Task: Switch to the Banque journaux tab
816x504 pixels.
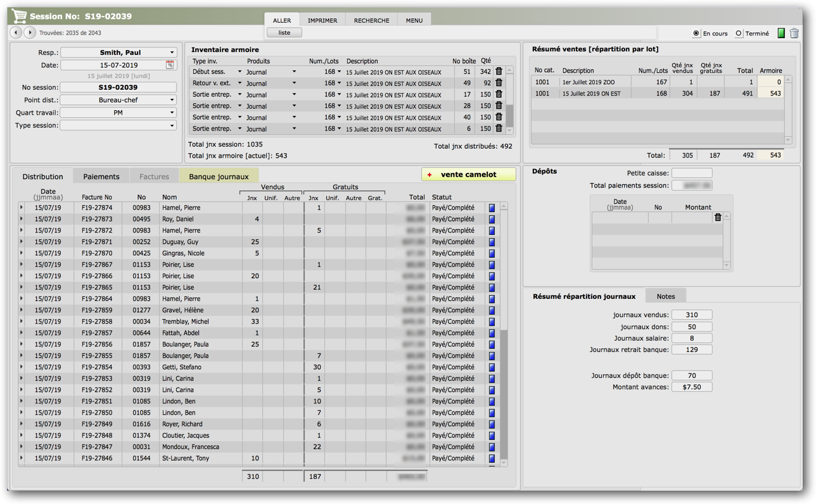Action: (x=219, y=177)
